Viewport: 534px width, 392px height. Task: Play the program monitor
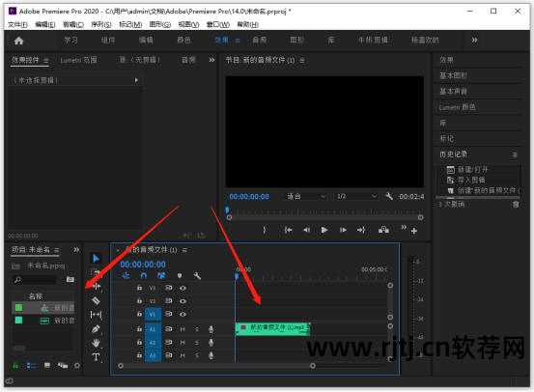(324, 230)
